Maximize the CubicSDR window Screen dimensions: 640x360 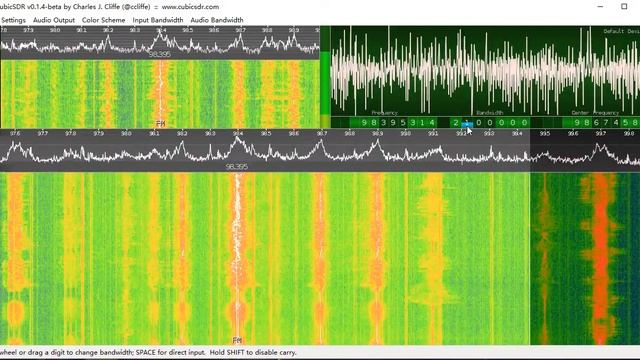(624, 7)
